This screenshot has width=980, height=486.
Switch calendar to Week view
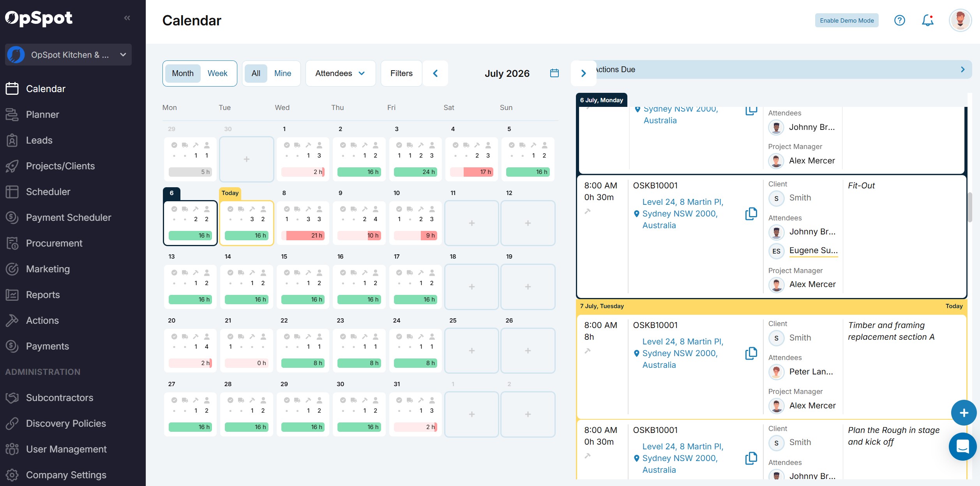(x=217, y=73)
